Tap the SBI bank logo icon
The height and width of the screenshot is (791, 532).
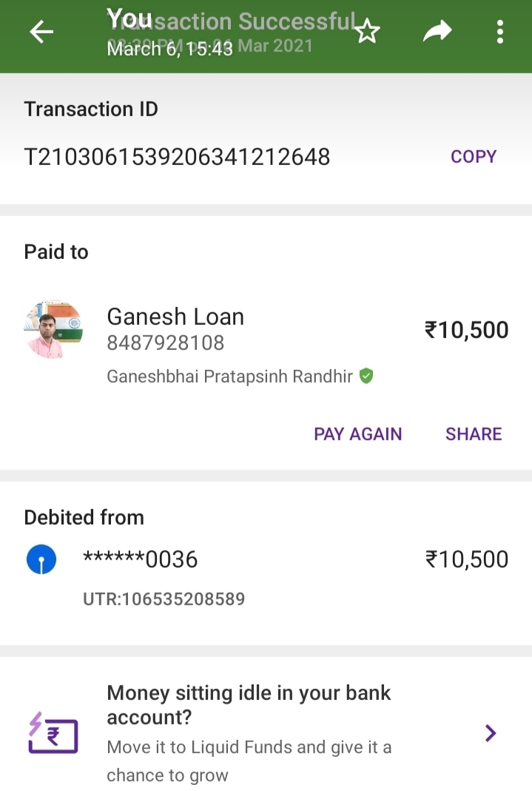[41, 560]
